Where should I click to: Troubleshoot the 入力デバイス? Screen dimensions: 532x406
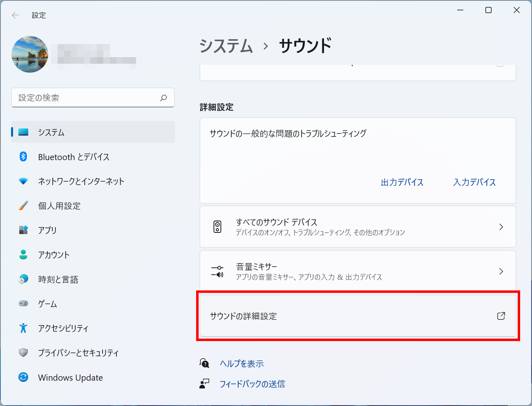[x=474, y=182]
